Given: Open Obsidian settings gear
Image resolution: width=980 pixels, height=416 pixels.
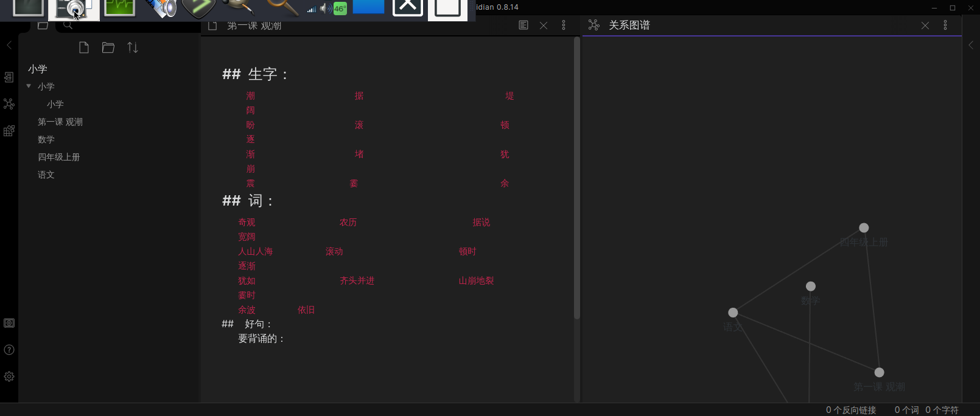Looking at the screenshot, I should tap(9, 376).
